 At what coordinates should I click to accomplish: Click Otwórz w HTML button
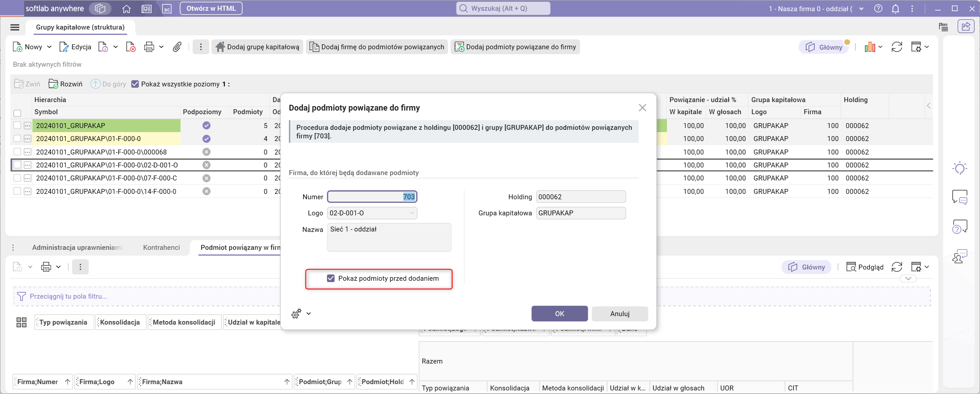(211, 9)
